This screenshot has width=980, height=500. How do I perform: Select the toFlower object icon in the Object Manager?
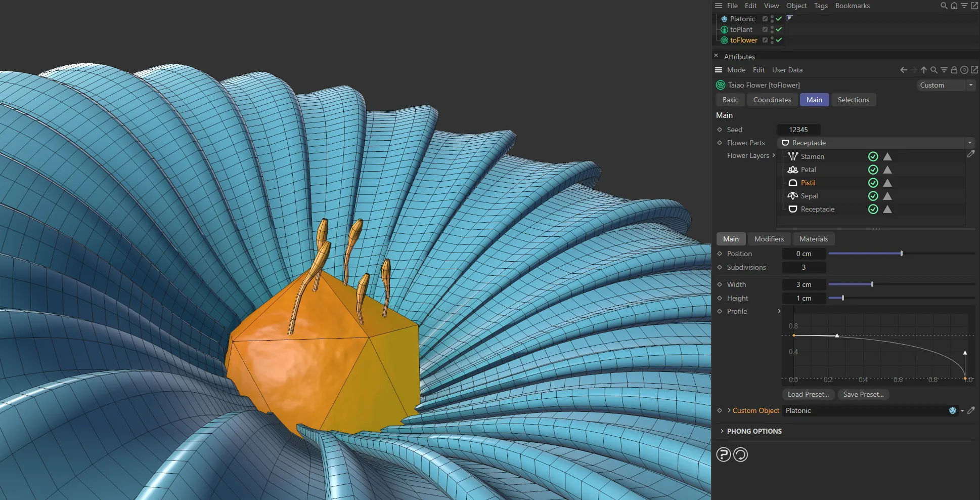click(x=724, y=40)
